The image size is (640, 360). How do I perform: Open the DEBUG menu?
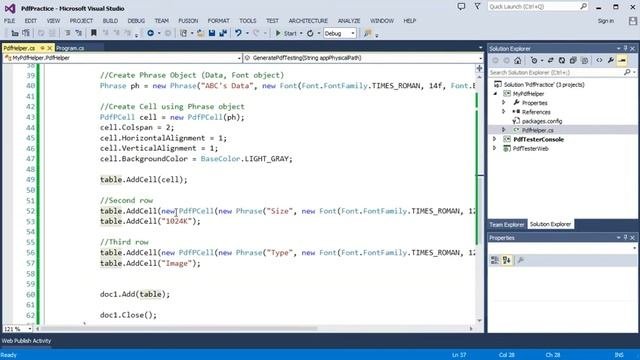[x=136, y=21]
